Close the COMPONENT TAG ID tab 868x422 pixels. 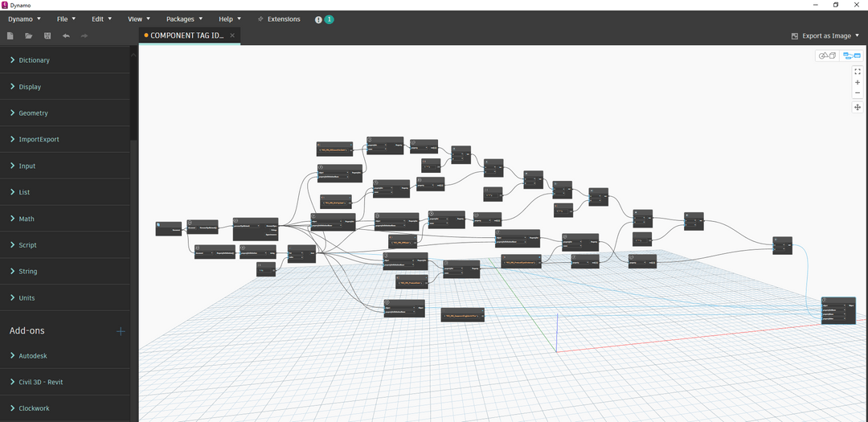(232, 35)
